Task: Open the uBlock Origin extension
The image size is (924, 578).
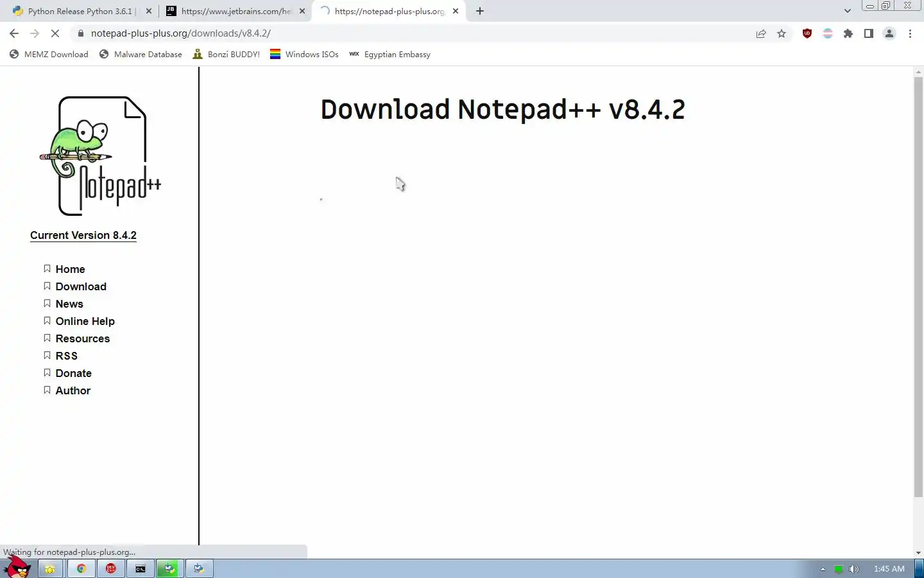Action: click(x=807, y=33)
